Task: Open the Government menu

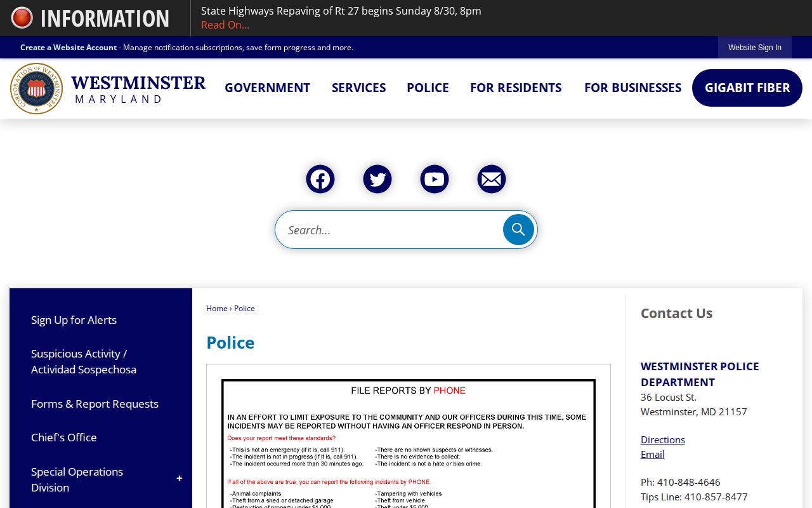Action: coord(267,88)
